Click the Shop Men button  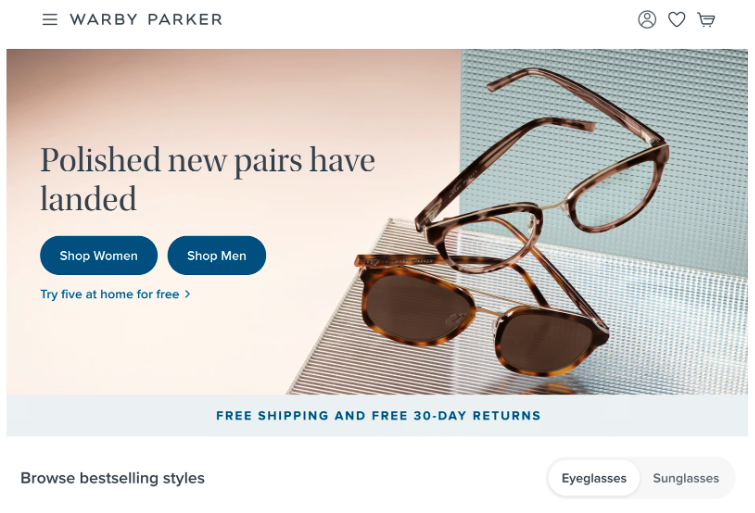pyautogui.click(x=217, y=255)
